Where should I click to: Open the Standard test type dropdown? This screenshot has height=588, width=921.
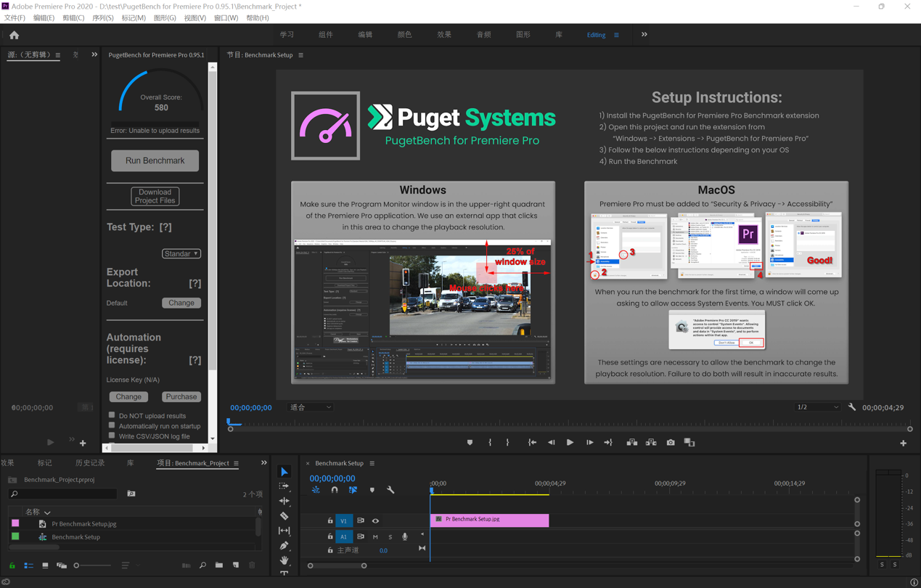coord(181,253)
